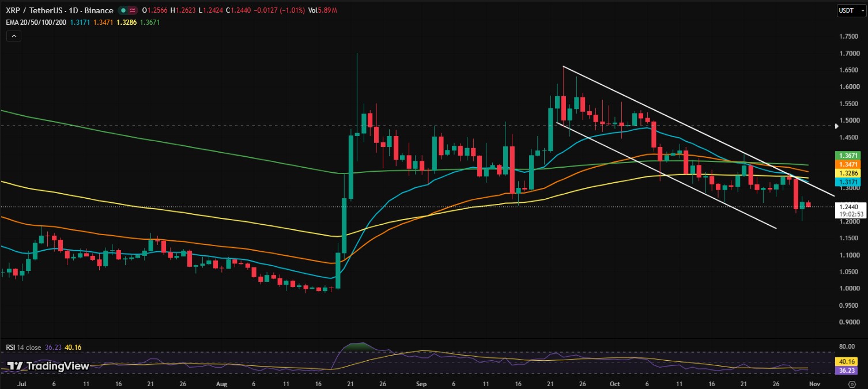
Task: Select the upper white channel trend line
Action: 698,131
